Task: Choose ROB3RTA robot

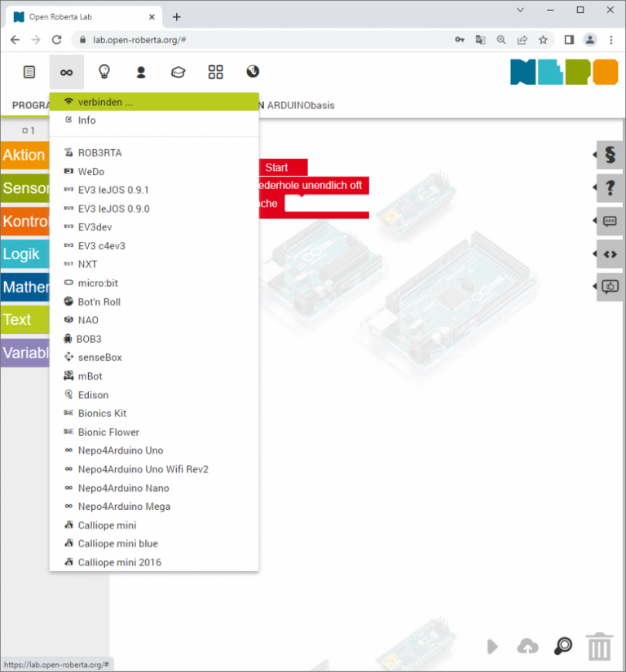Action: [x=154, y=153]
